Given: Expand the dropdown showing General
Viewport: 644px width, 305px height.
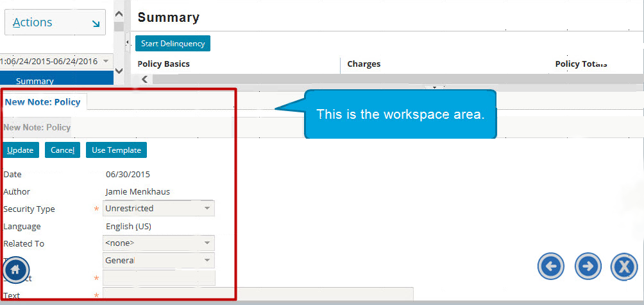Looking at the screenshot, I should 207,261.
